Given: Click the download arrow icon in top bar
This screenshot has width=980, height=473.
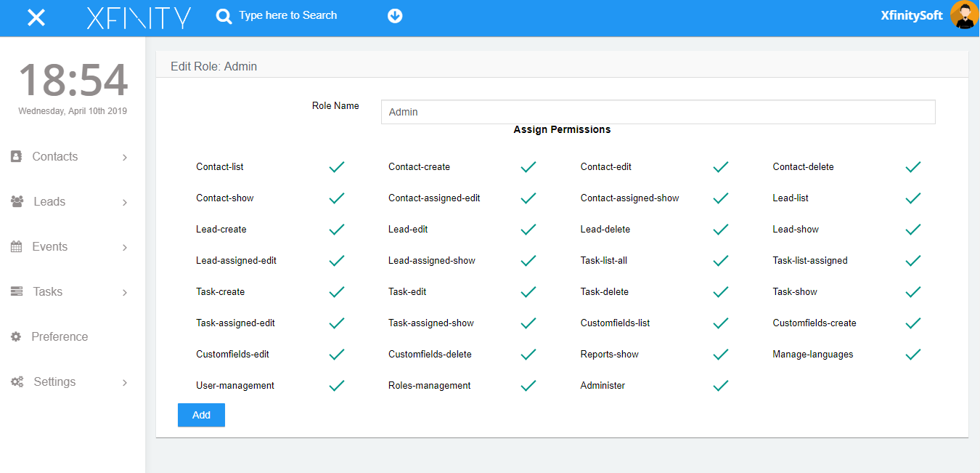Looking at the screenshot, I should coord(395,15).
